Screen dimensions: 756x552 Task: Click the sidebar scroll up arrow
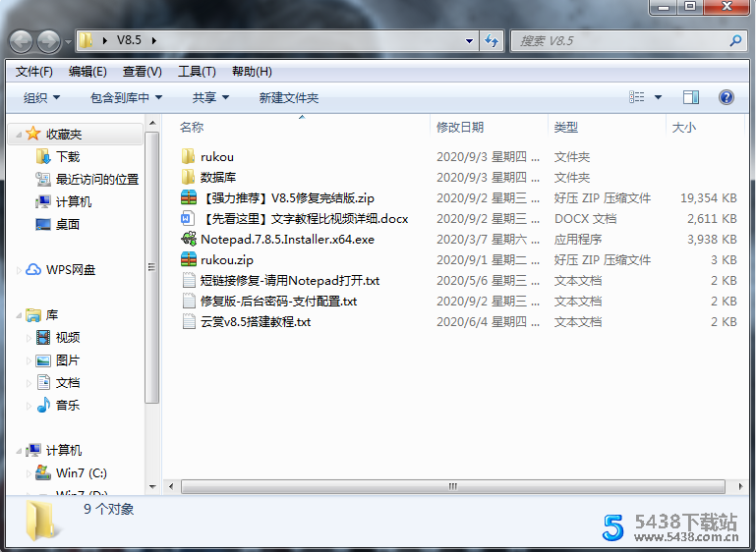[152, 124]
